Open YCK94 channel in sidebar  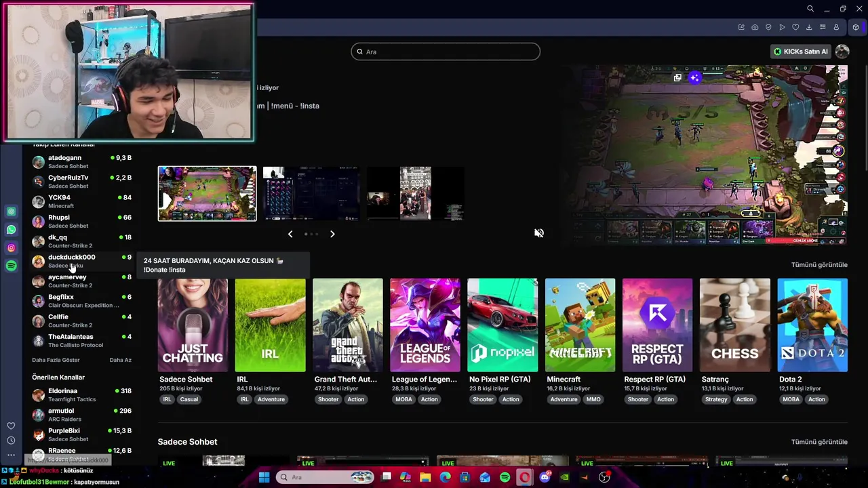81,201
